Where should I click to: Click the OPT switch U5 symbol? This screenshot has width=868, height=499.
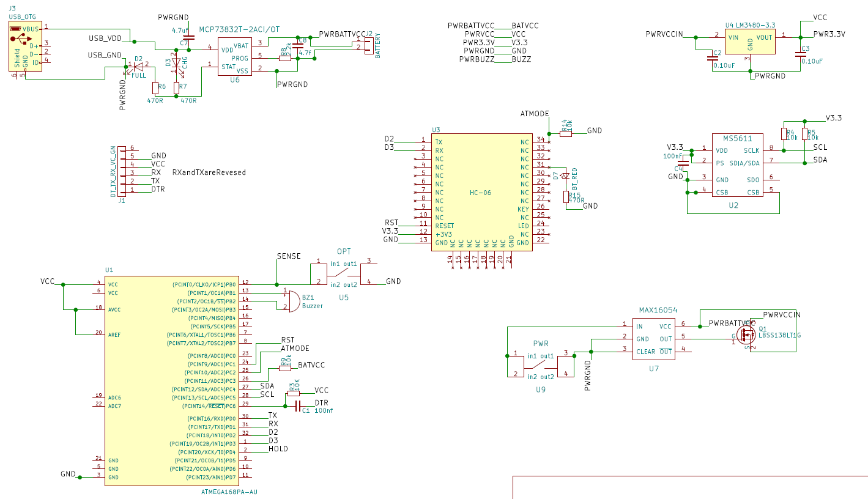(343, 273)
